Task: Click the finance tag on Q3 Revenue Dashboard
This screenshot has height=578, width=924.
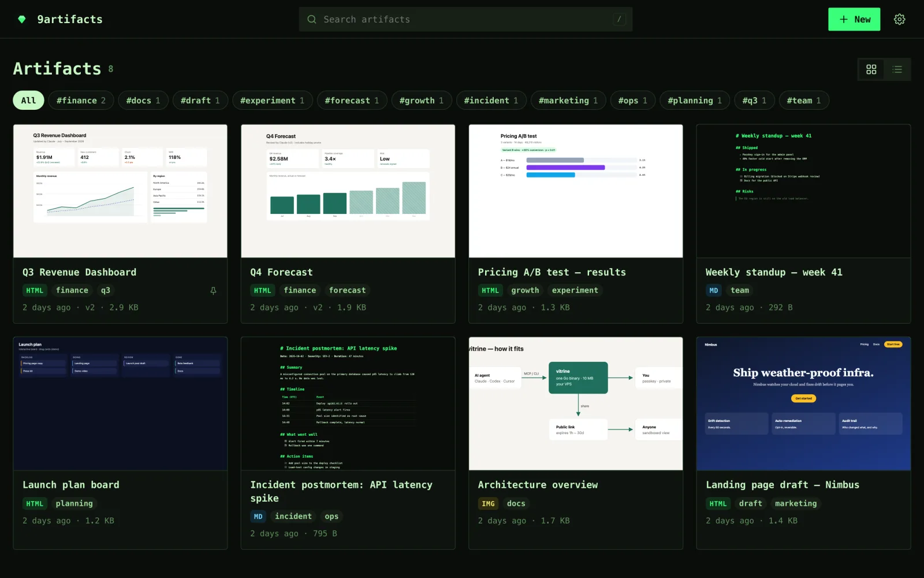Action: point(72,291)
